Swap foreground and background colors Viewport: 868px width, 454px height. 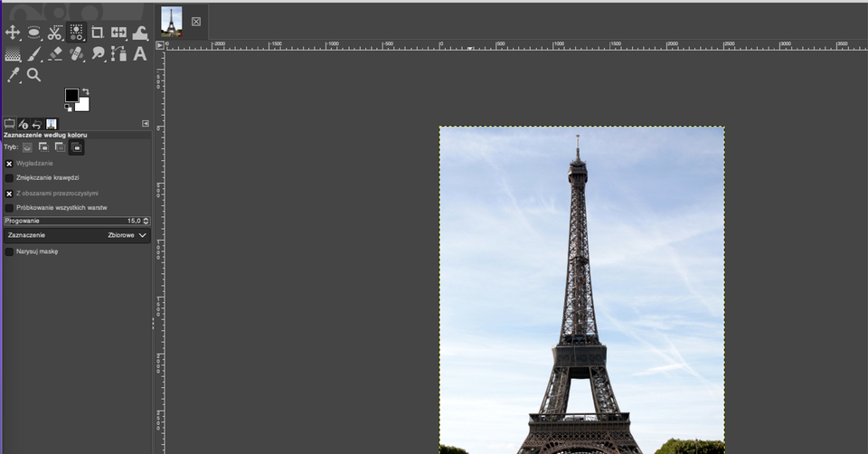85,91
